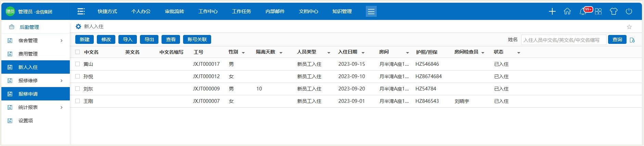Select 费用管理 in the sidebar
644x146 pixels.
click(28, 54)
